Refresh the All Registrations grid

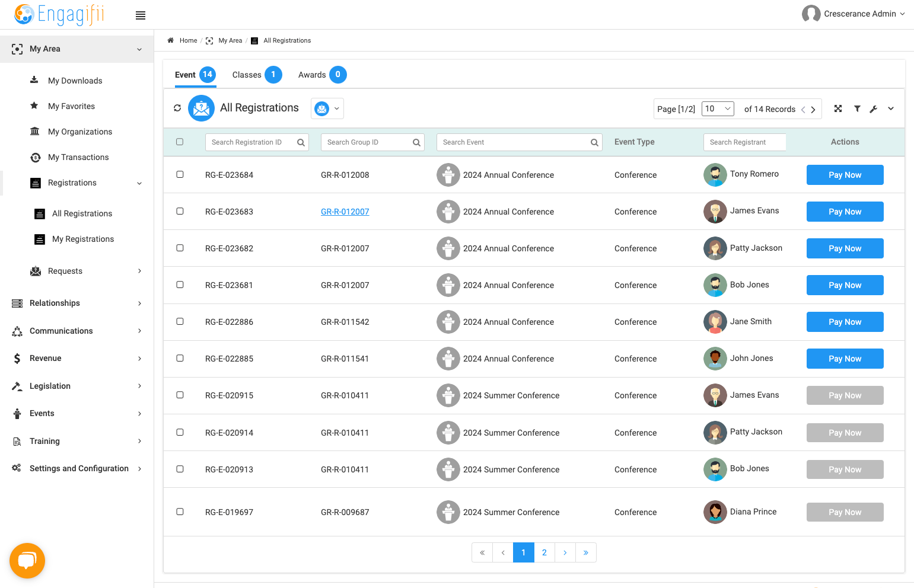click(177, 108)
